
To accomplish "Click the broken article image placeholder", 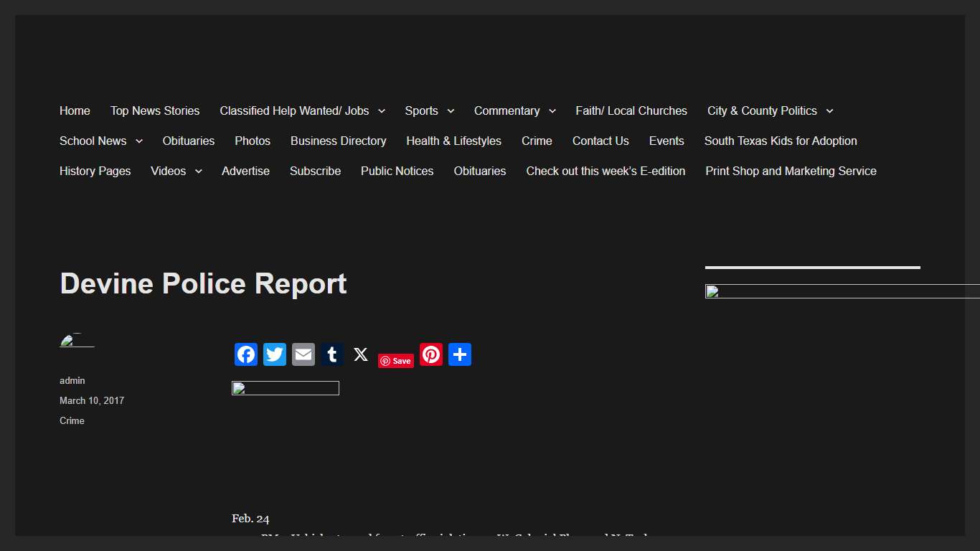I will click(285, 388).
